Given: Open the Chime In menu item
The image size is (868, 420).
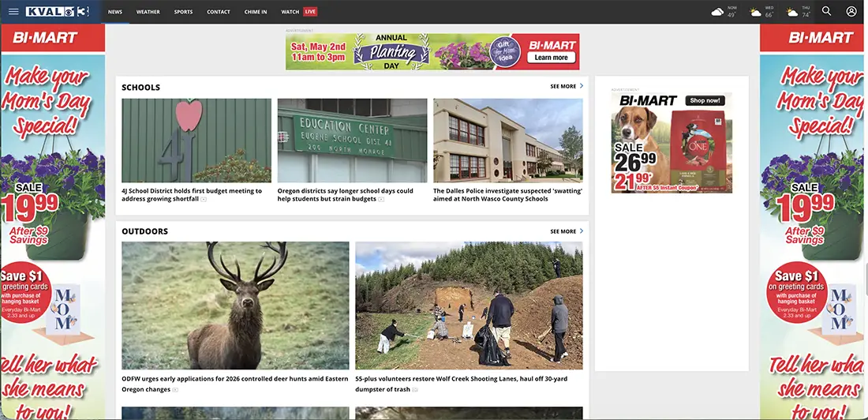Looking at the screenshot, I should point(255,12).
